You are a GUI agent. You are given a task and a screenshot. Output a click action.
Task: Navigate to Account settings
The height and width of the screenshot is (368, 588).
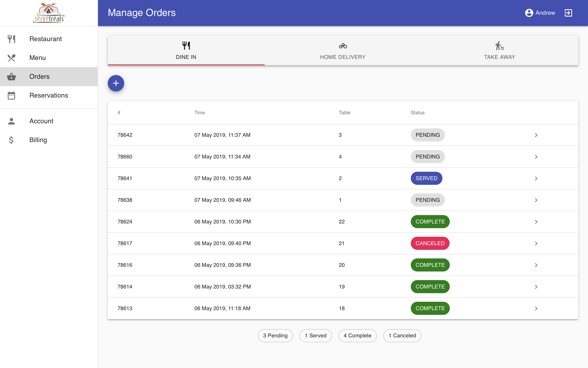click(49, 121)
